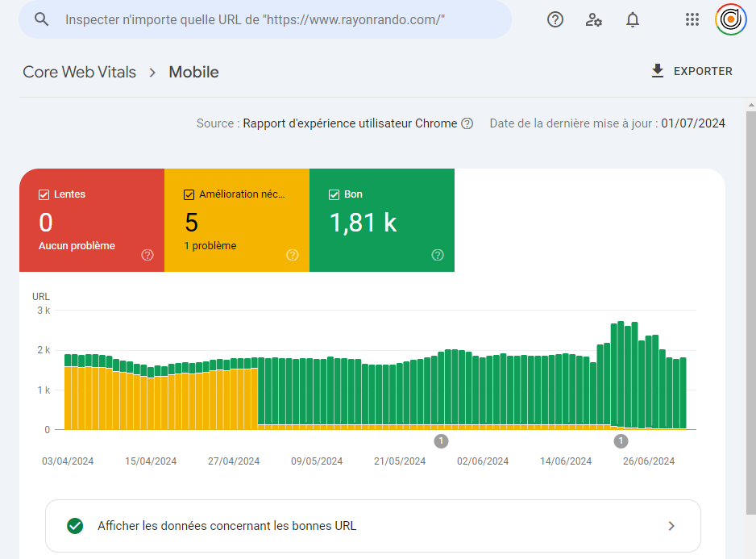The height and width of the screenshot is (559, 756).
Task: Toggle the Amélioration nécessaire checkbox
Action: click(189, 194)
